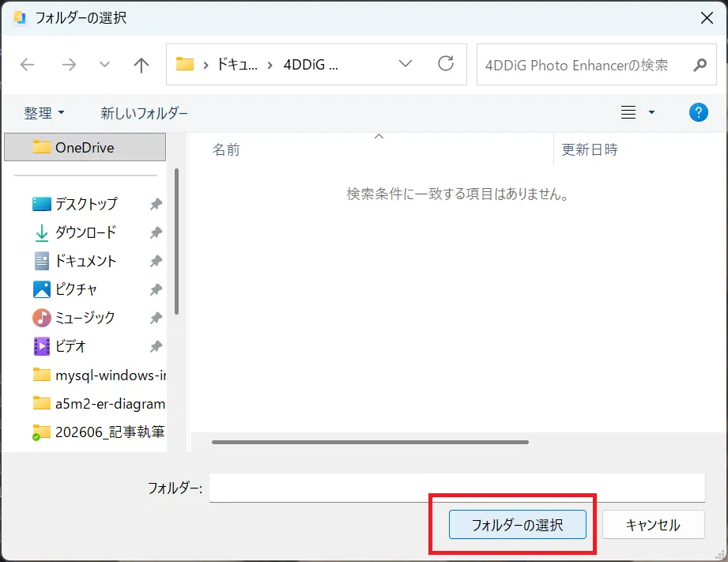Click the pin icon beside デスクトップ
The height and width of the screenshot is (562, 728).
pyautogui.click(x=156, y=204)
